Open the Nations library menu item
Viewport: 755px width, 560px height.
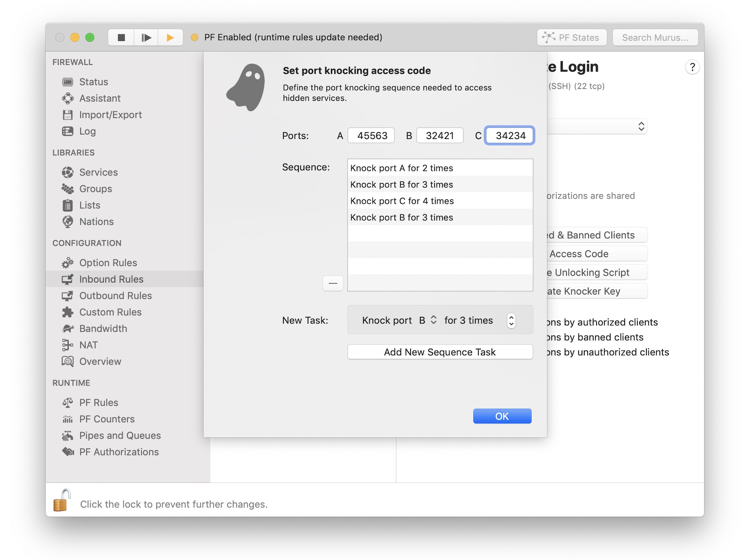click(x=96, y=221)
